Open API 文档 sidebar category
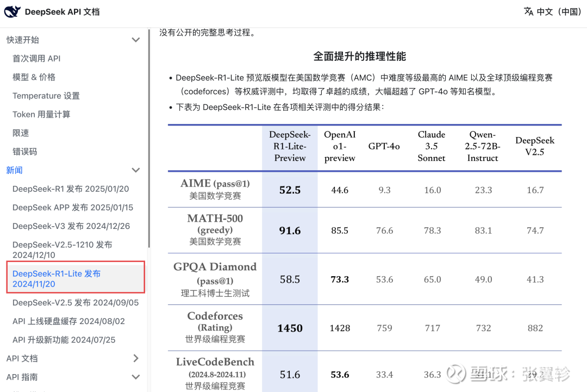 click(22, 358)
